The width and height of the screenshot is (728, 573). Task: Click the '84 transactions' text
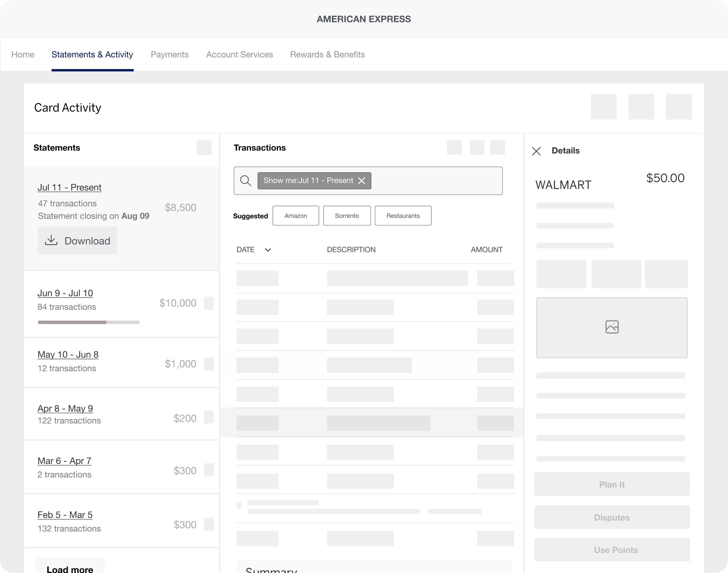(x=67, y=307)
